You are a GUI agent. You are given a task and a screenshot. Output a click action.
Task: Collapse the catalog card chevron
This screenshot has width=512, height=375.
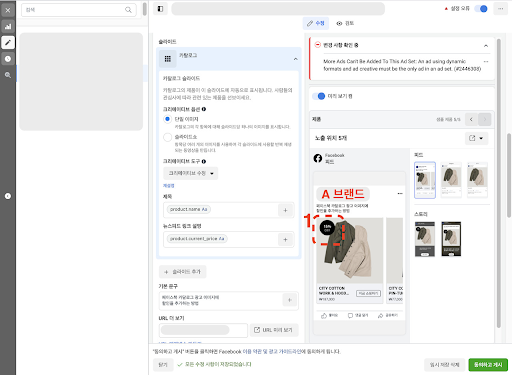tap(295, 59)
